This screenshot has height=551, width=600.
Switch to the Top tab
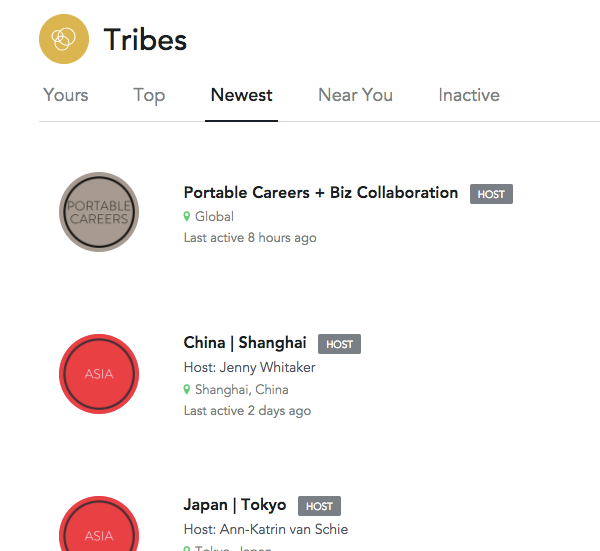149,96
